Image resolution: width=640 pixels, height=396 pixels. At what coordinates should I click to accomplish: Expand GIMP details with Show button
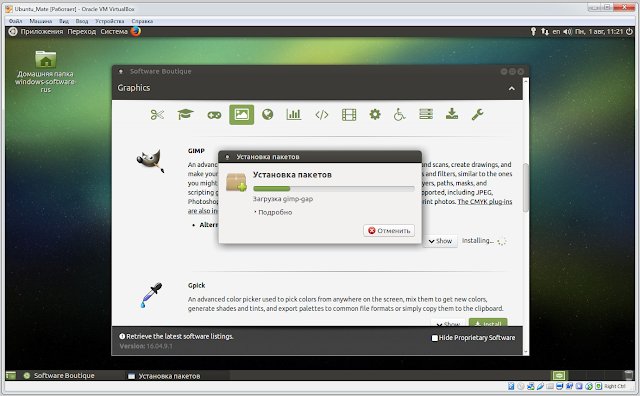coord(440,241)
